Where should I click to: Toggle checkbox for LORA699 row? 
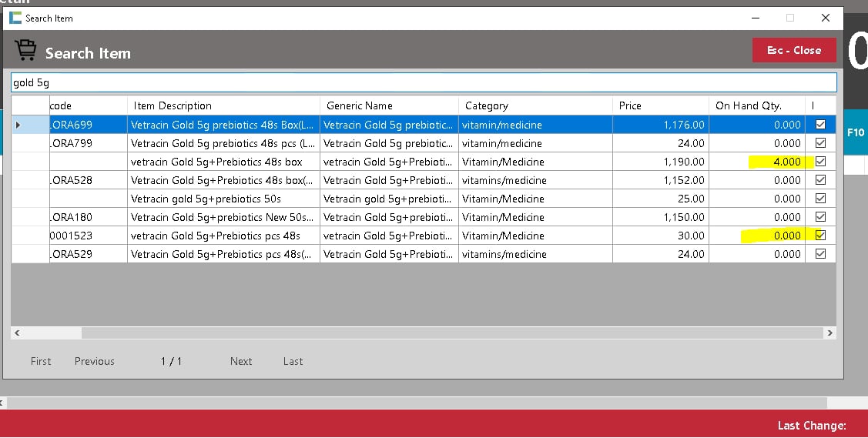click(820, 125)
